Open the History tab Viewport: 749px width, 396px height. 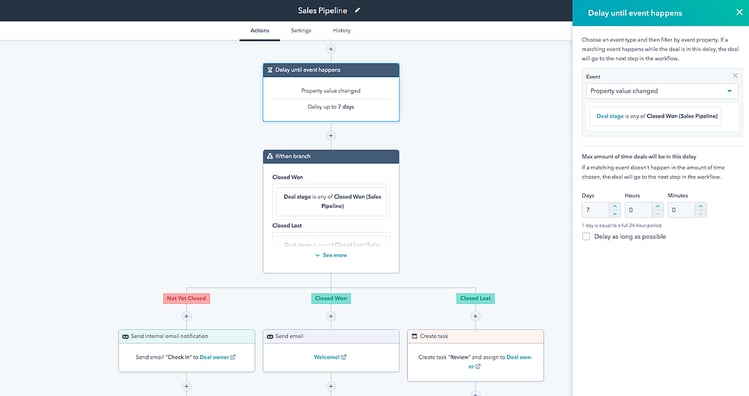[x=342, y=31]
